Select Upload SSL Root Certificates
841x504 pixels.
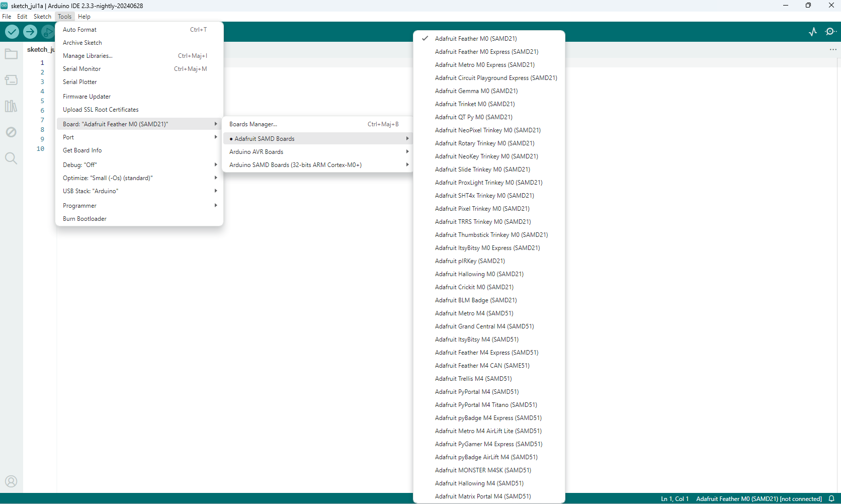[139, 110]
